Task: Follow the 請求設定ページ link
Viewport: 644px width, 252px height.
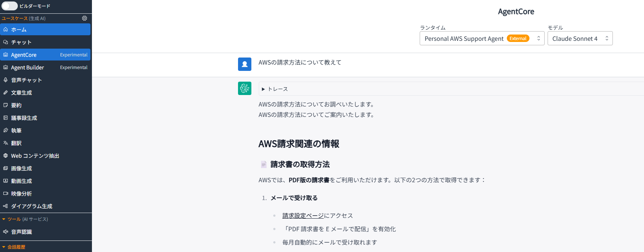Action: (x=303, y=216)
